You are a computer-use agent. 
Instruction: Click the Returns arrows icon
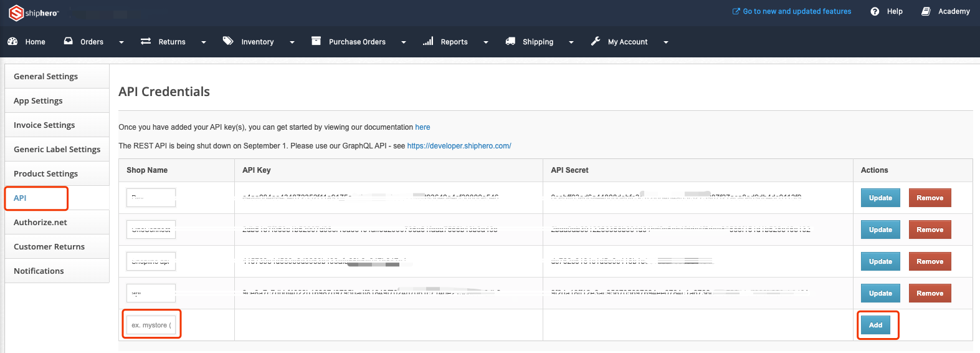[x=146, y=41]
